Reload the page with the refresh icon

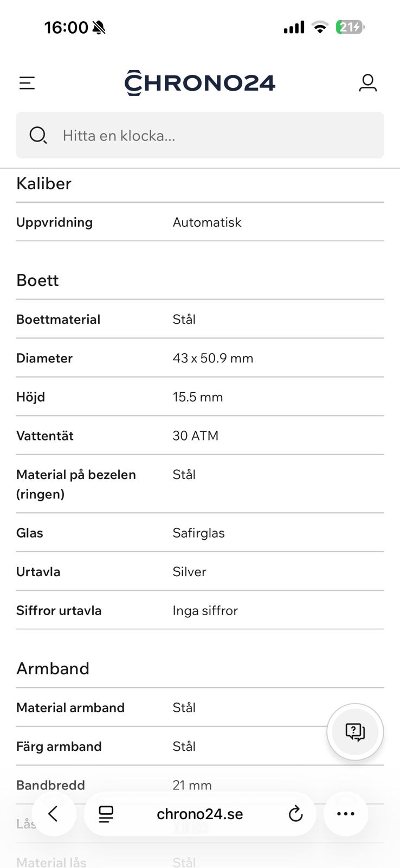[295, 814]
